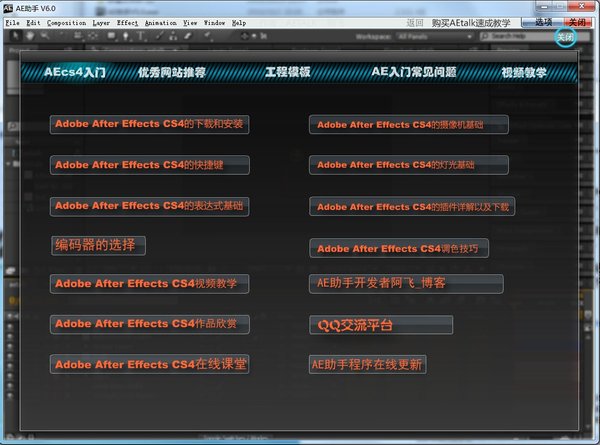Switch to the 视频教学 tab

[x=524, y=72]
